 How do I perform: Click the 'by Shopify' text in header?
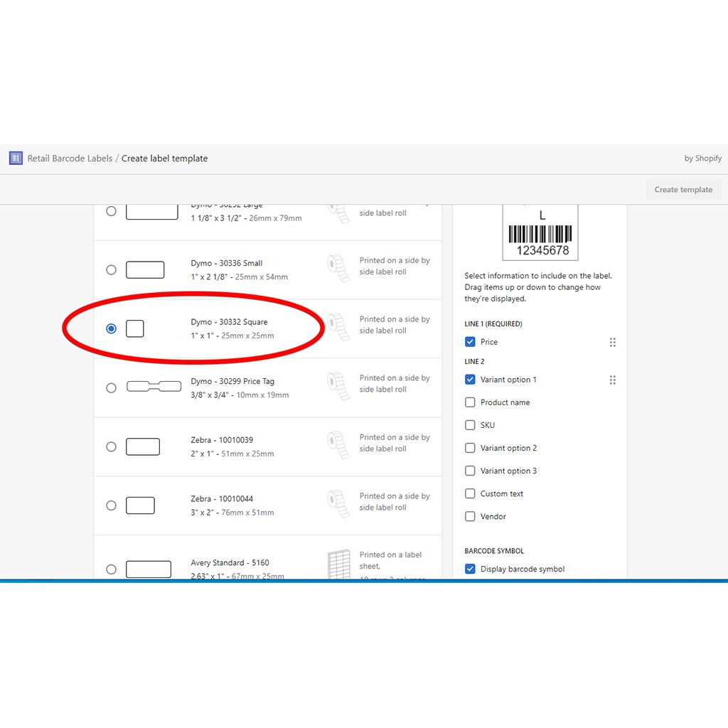pyautogui.click(x=703, y=159)
